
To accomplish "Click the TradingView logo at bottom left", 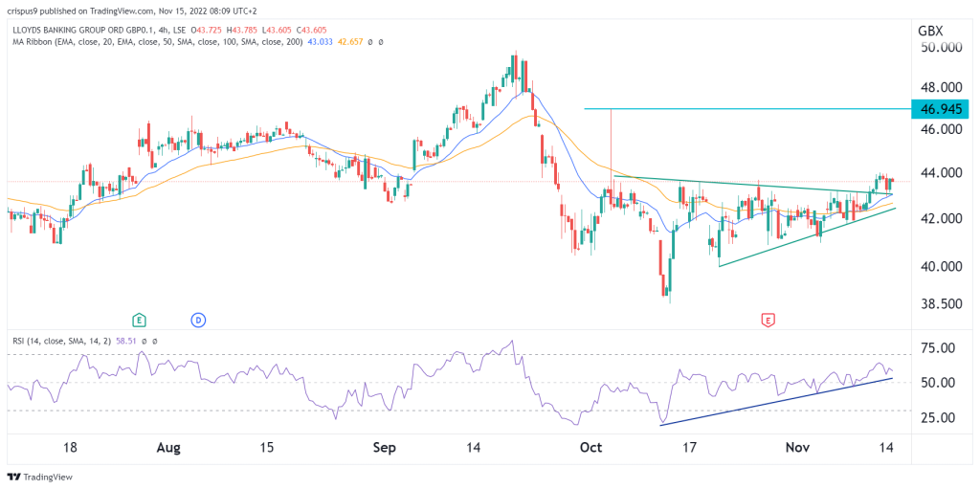I will [40, 477].
